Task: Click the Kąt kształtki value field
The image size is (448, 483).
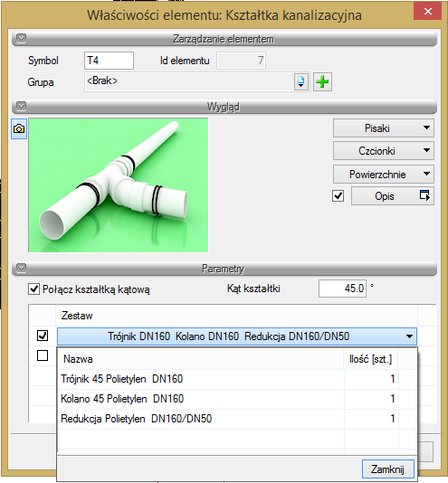Action: (x=342, y=289)
